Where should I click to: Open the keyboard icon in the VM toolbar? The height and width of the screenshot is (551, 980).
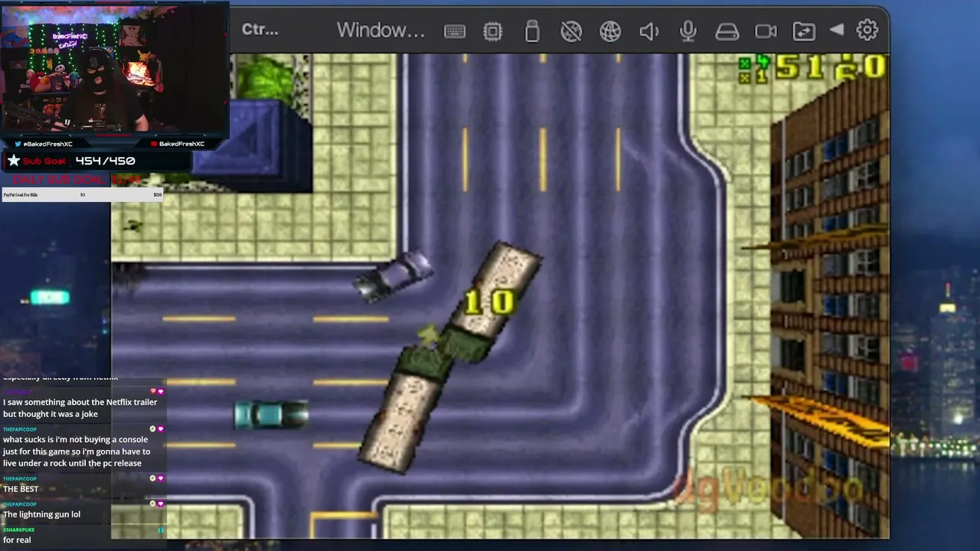[454, 31]
